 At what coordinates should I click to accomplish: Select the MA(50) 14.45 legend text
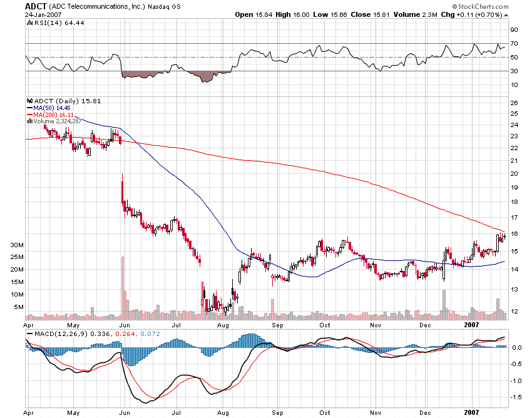click(x=52, y=108)
